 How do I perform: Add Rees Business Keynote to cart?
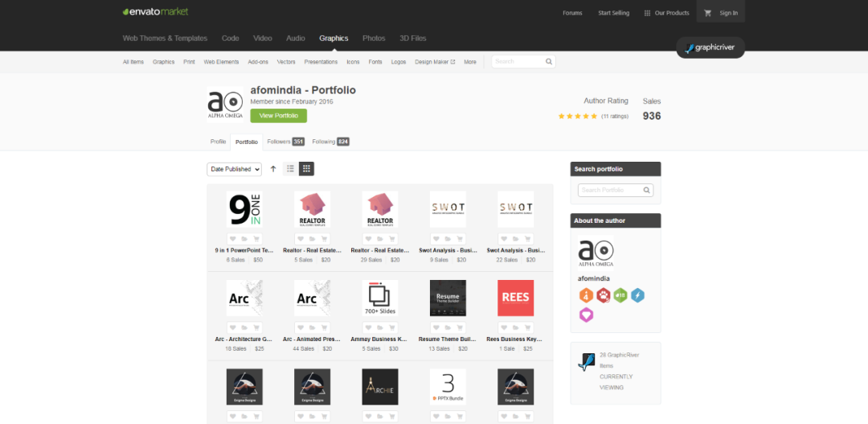[x=527, y=327]
